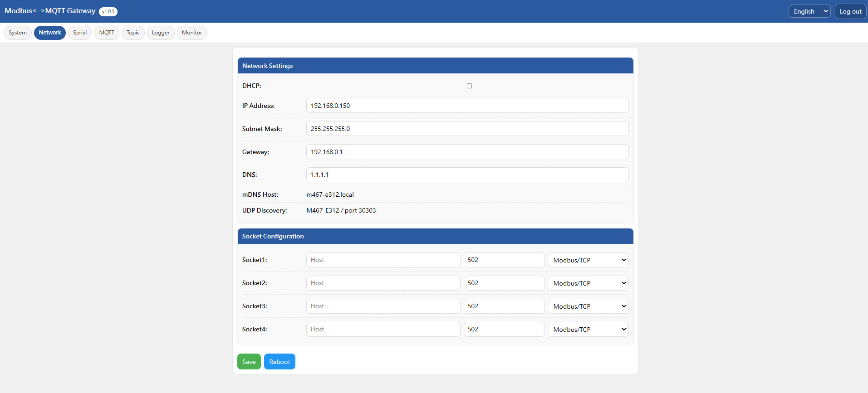Click the Socket2 port field

pos(504,283)
